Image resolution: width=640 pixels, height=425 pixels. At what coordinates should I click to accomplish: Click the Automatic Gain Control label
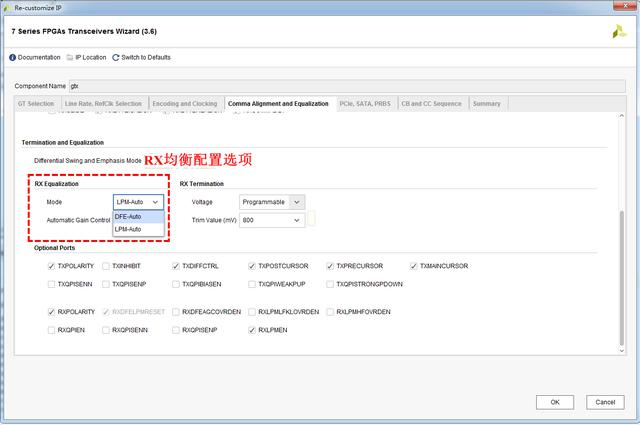coord(78,220)
